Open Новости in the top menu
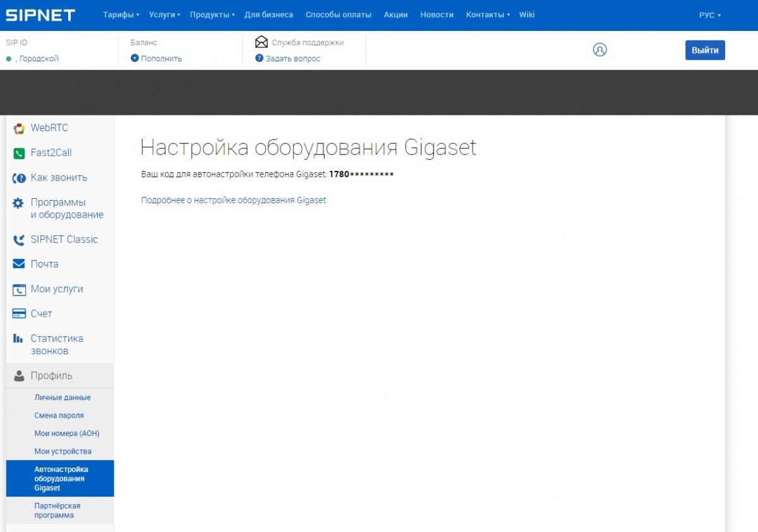Screen dimensions: 758x532 [x=437, y=15]
